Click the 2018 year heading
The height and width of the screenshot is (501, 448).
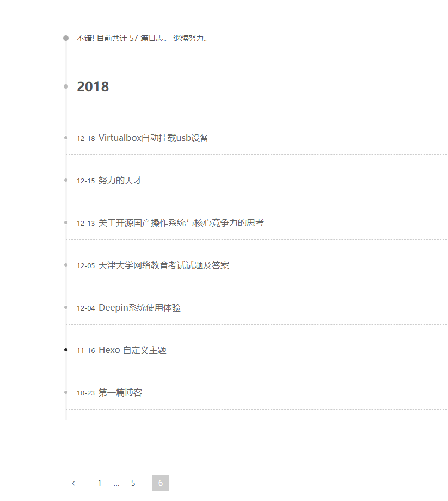click(x=93, y=86)
